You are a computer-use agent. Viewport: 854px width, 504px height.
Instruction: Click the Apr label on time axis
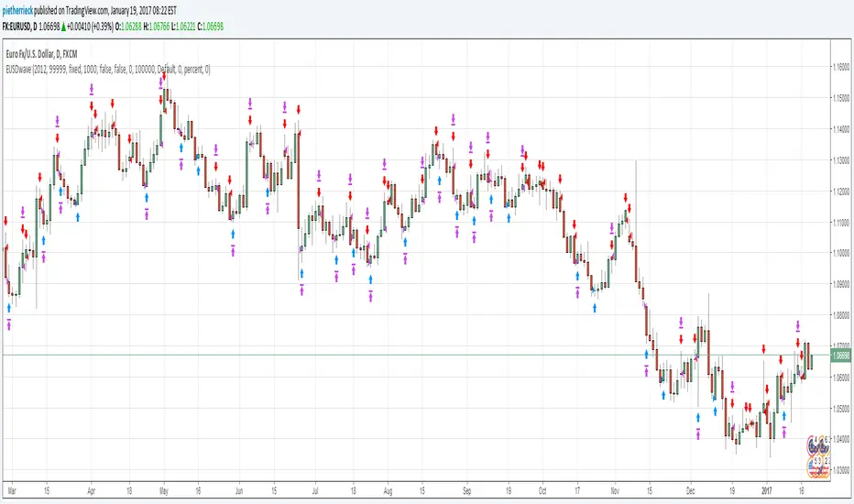tap(91, 491)
